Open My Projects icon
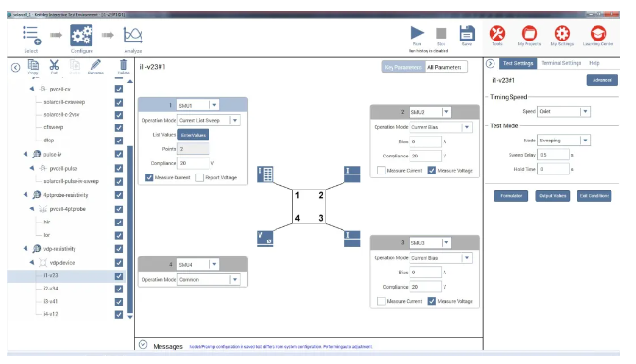 click(529, 33)
